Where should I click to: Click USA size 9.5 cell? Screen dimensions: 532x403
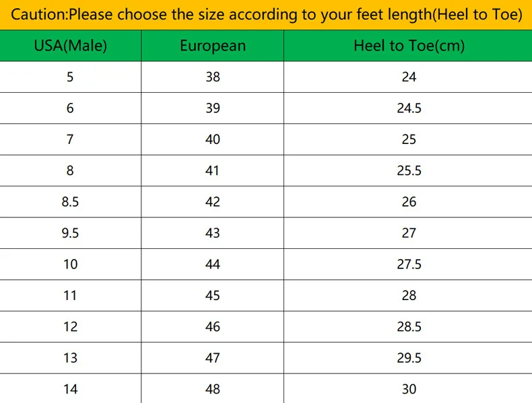[x=71, y=233]
